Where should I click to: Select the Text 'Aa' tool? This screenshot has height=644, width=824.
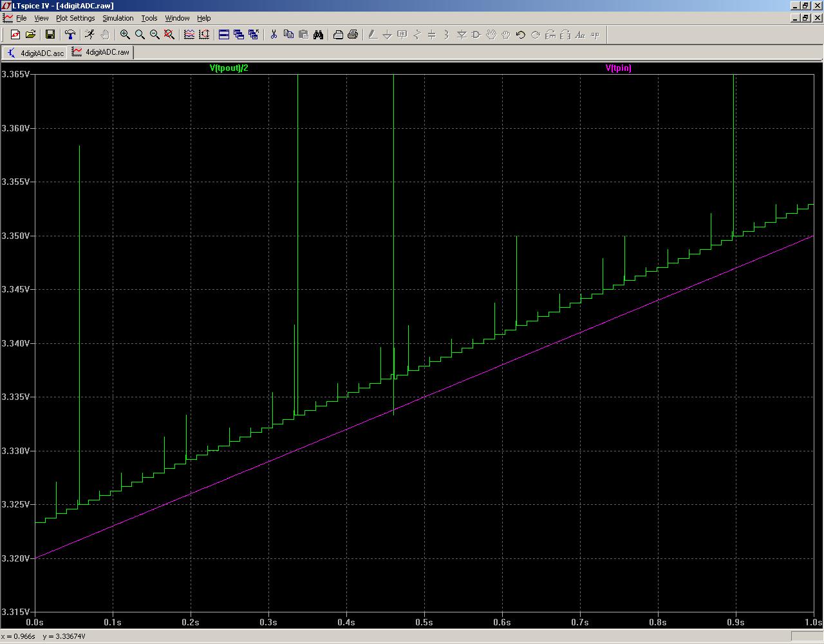[x=580, y=35]
